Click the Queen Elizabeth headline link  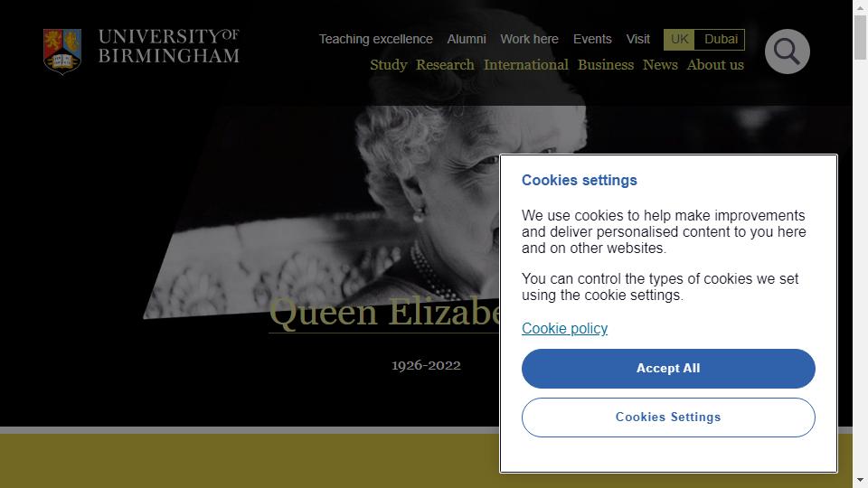click(x=384, y=313)
